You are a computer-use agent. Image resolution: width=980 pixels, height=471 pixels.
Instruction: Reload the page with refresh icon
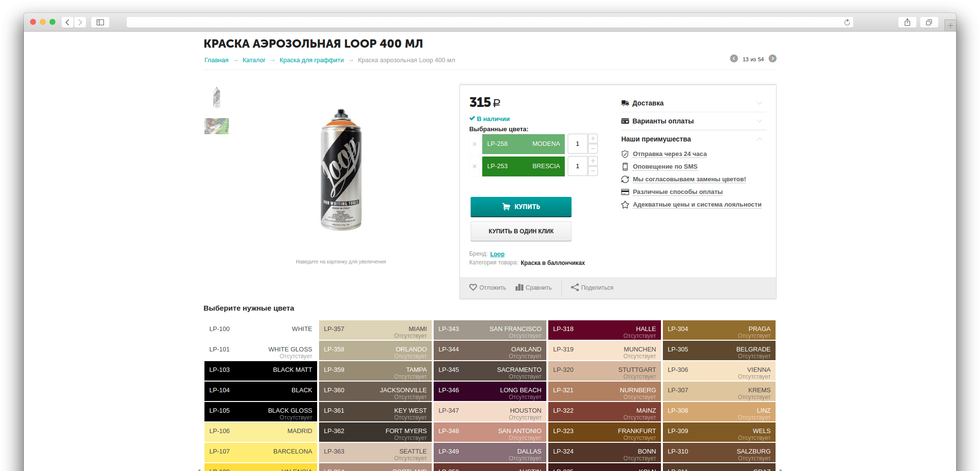[847, 22]
